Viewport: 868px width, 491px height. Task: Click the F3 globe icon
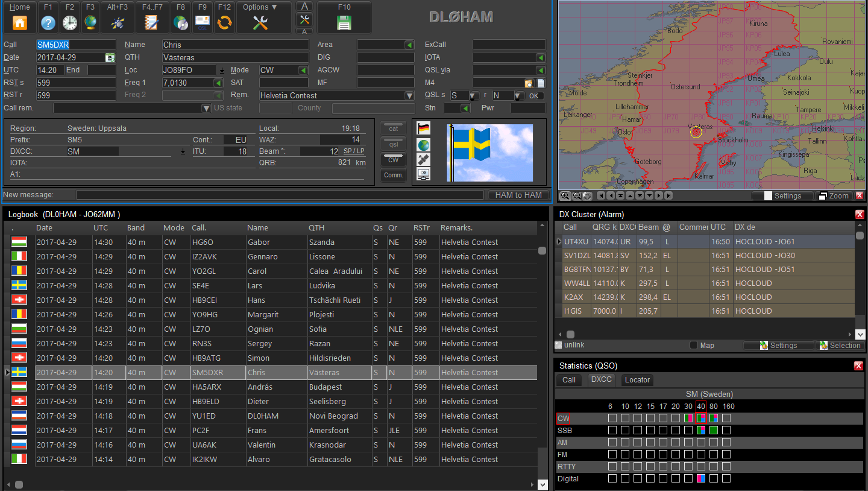(90, 17)
